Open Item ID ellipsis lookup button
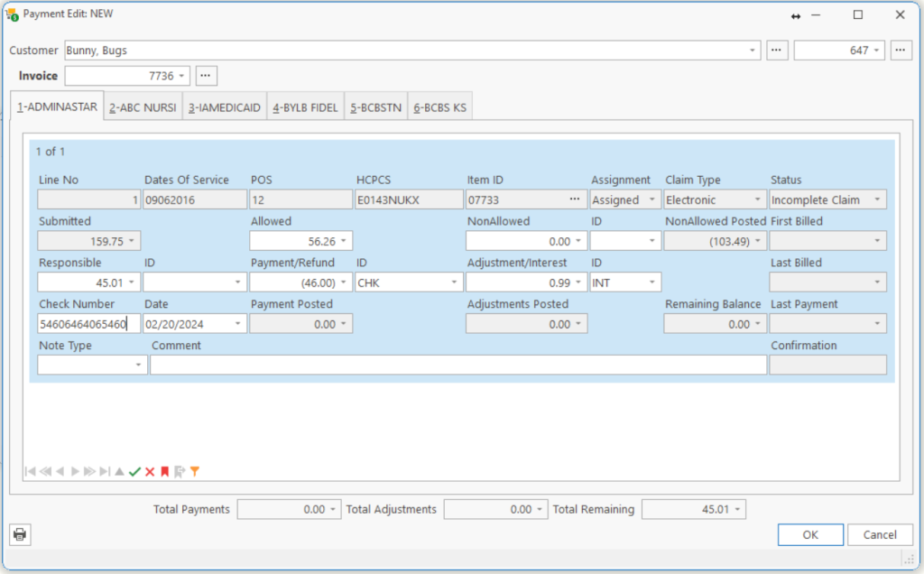The width and height of the screenshot is (924, 574). click(575, 199)
